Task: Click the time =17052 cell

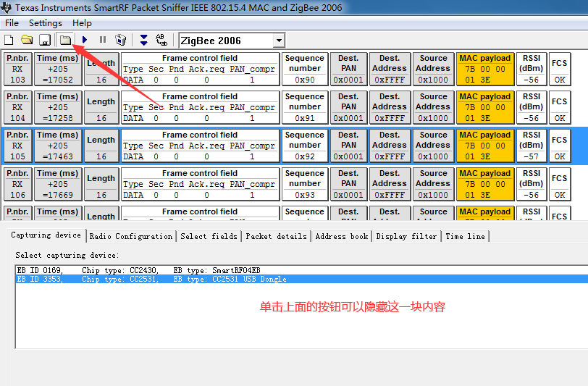Action: (x=58, y=69)
